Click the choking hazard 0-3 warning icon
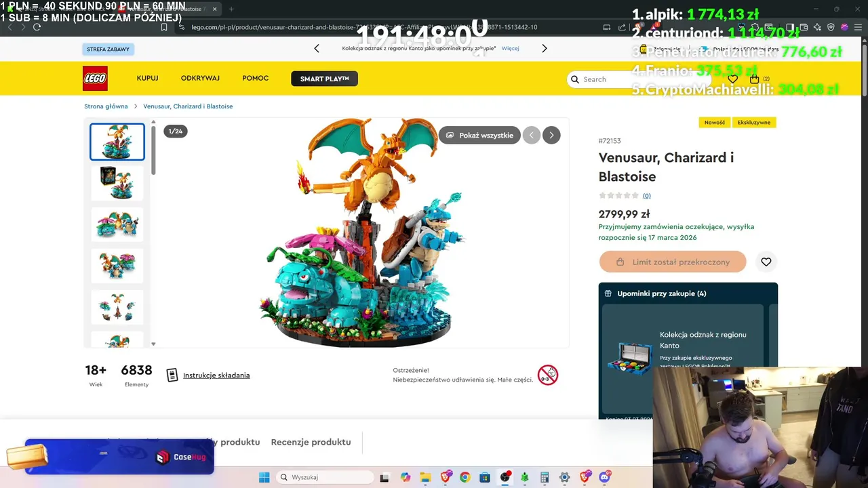Viewport: 868px width, 488px height. [x=548, y=375]
